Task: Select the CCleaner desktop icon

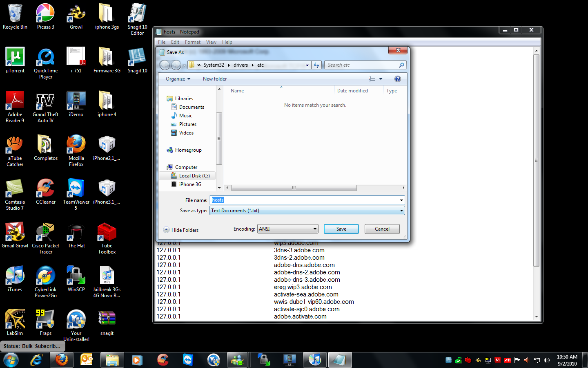Action: (45, 191)
